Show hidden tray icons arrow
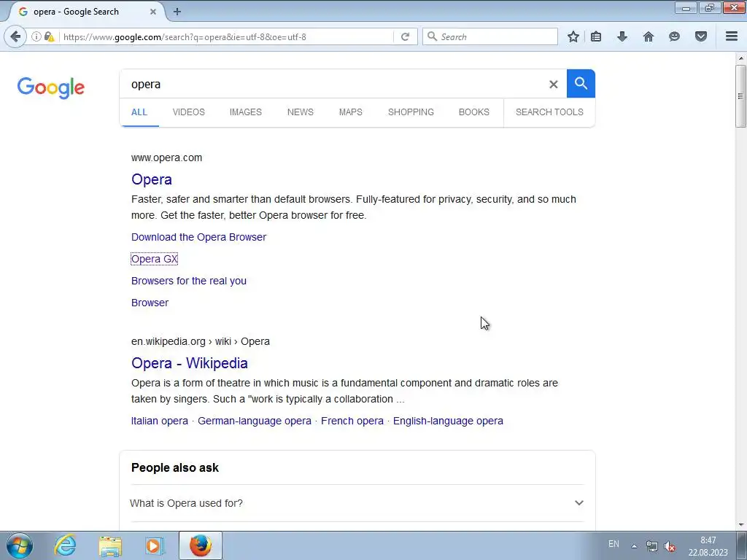Screen dimensions: 747x560 click(x=634, y=546)
